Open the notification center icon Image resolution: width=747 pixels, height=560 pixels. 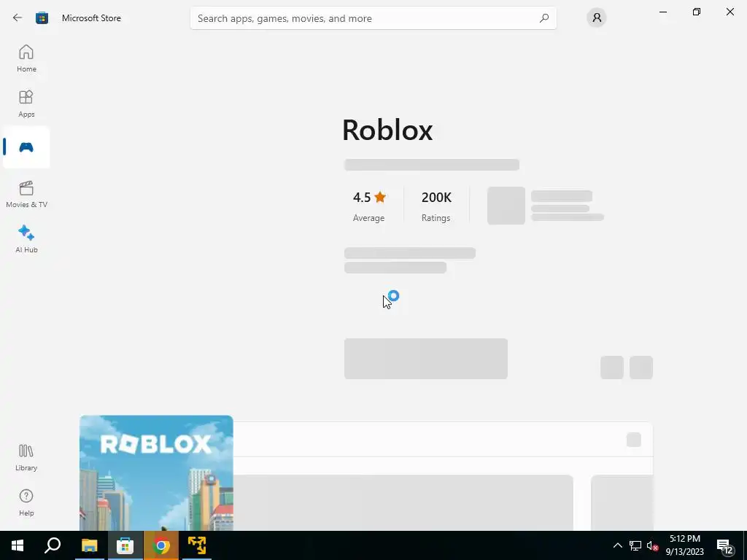(724, 545)
